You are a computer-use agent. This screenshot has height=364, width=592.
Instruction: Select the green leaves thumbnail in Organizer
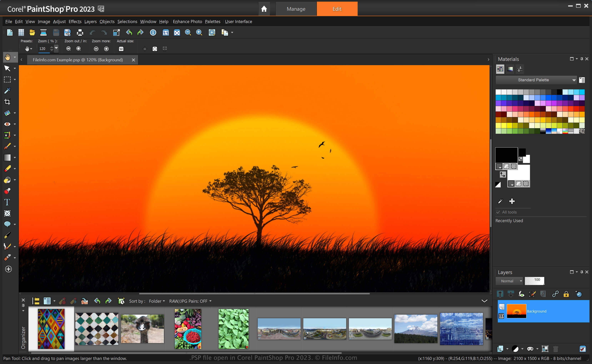(x=233, y=329)
